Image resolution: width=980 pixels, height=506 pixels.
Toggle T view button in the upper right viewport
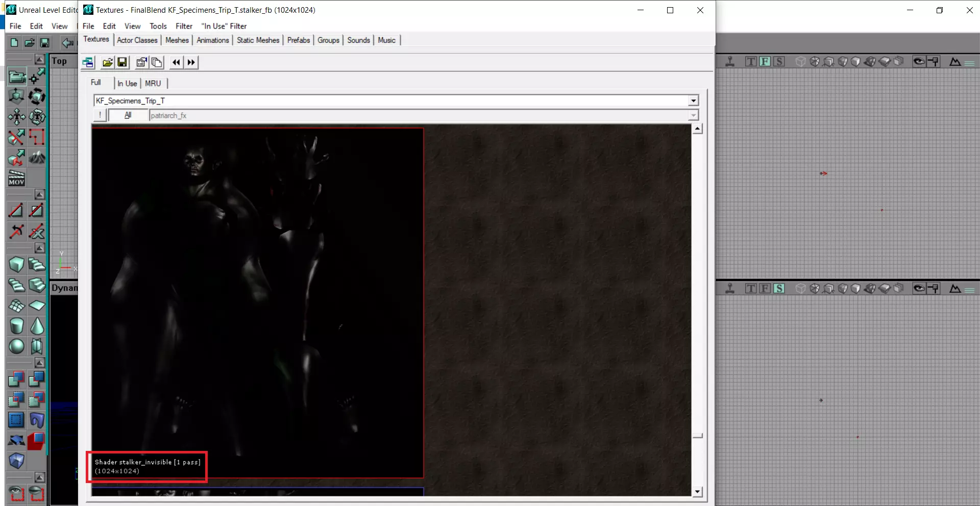[751, 62]
